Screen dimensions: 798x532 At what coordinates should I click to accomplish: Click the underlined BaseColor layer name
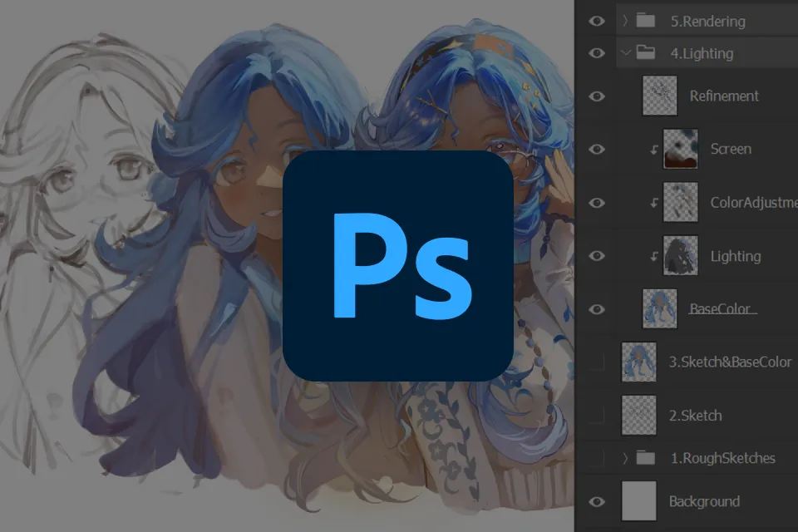(x=722, y=308)
